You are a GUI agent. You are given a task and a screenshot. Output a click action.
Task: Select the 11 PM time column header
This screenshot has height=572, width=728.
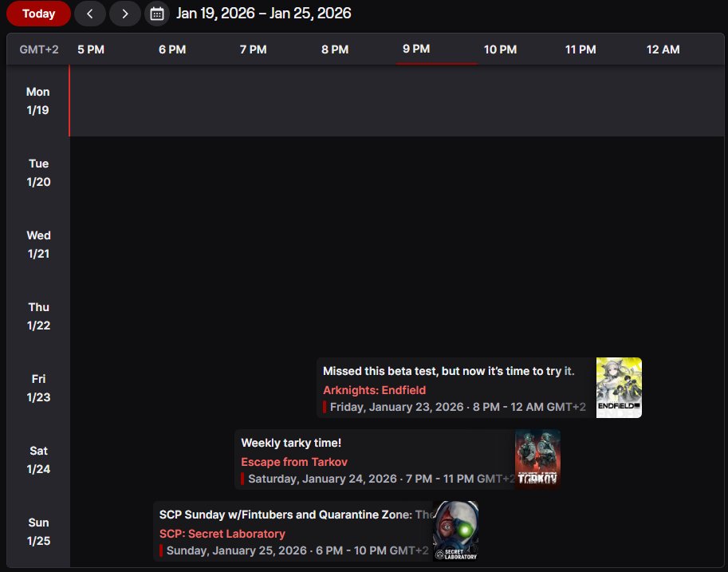tap(580, 49)
